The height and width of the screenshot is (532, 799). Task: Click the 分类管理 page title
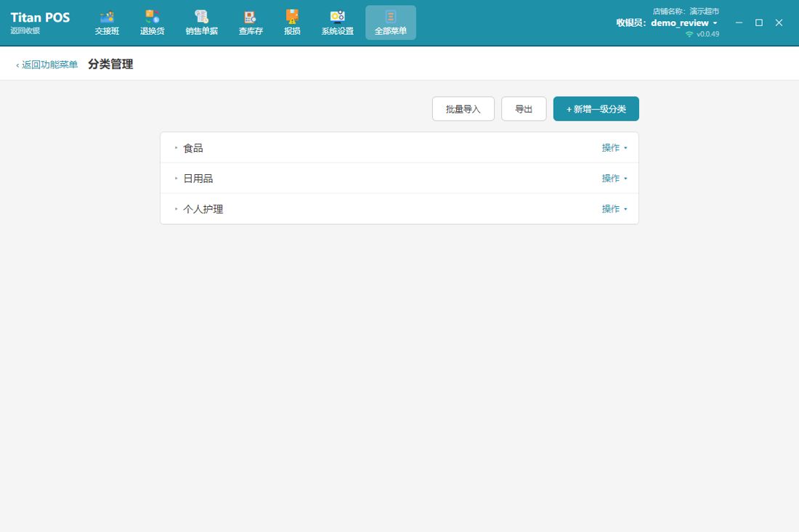point(110,64)
